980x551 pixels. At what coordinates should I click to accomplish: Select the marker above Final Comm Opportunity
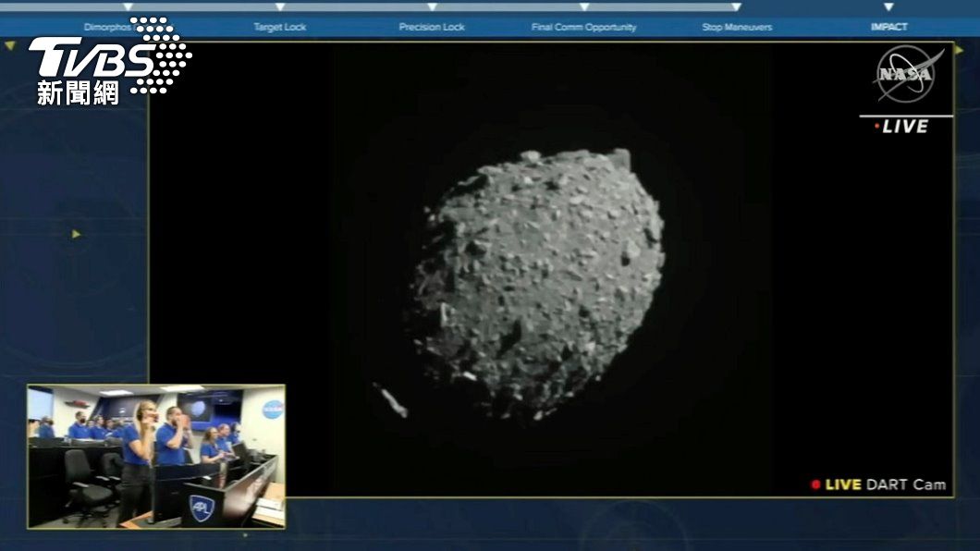click(584, 6)
